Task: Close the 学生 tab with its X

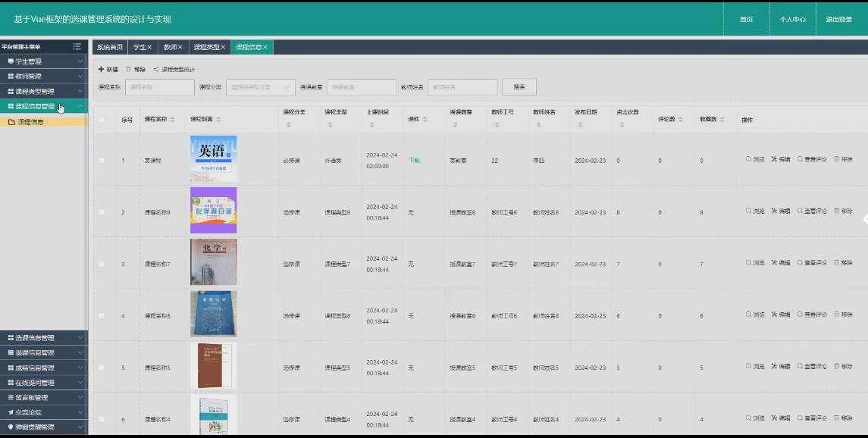Action: coord(149,47)
